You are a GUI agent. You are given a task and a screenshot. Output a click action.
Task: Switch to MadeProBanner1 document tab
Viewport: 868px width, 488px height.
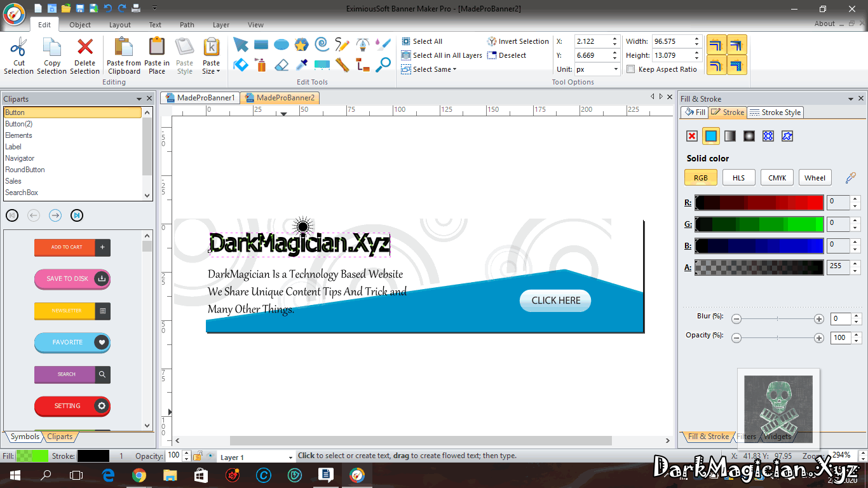(x=200, y=98)
